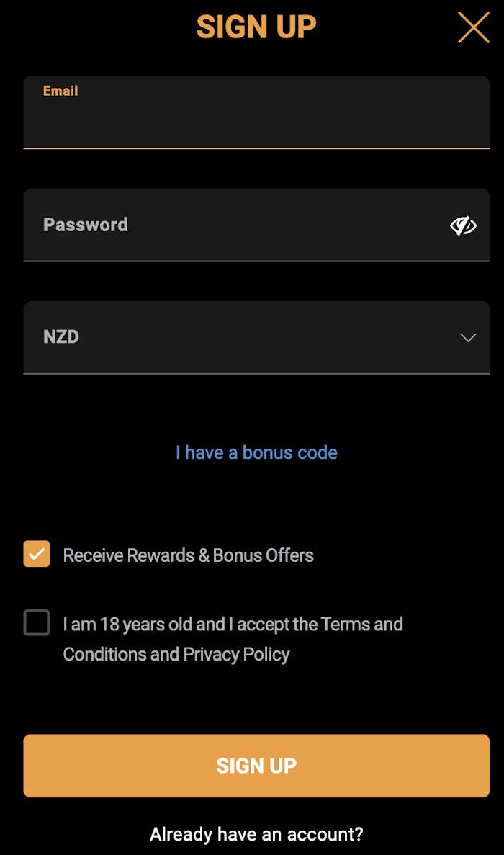Click the "Password" placeholder text
The height and width of the screenshot is (855, 504).
(86, 225)
